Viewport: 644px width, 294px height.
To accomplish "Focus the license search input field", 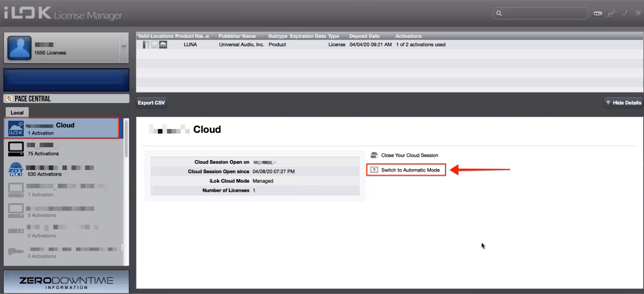I will [544, 14].
